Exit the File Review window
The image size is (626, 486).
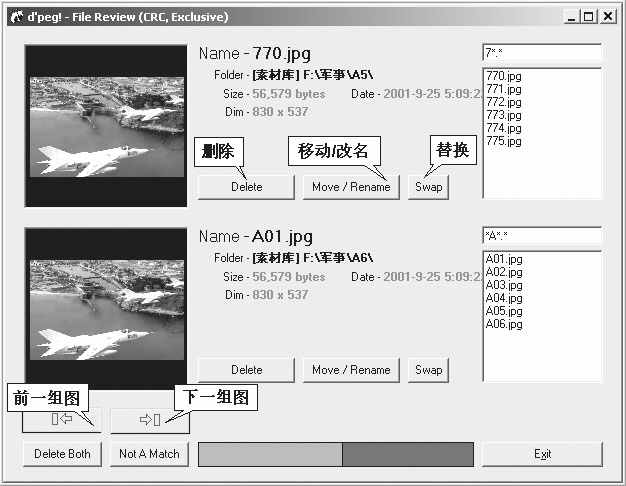click(x=542, y=454)
